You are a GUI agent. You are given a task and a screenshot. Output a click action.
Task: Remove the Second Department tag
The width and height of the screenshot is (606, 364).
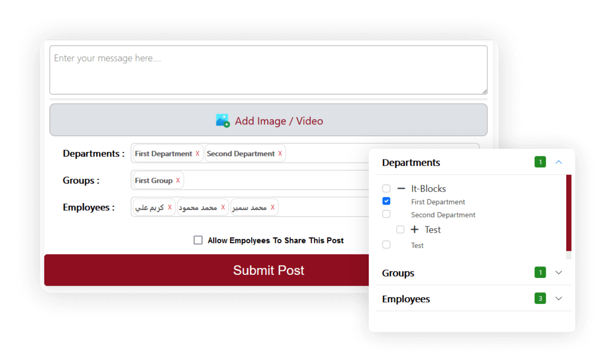tap(280, 153)
